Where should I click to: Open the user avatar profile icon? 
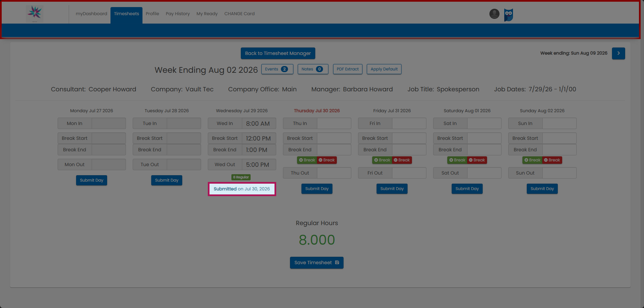coord(494,14)
